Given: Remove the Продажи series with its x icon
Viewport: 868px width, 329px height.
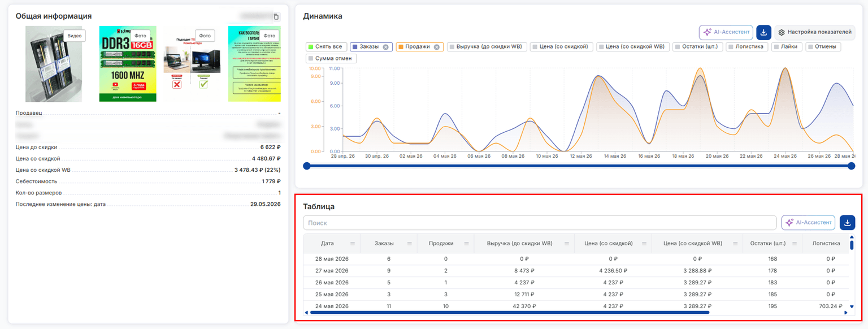Looking at the screenshot, I should [436, 47].
